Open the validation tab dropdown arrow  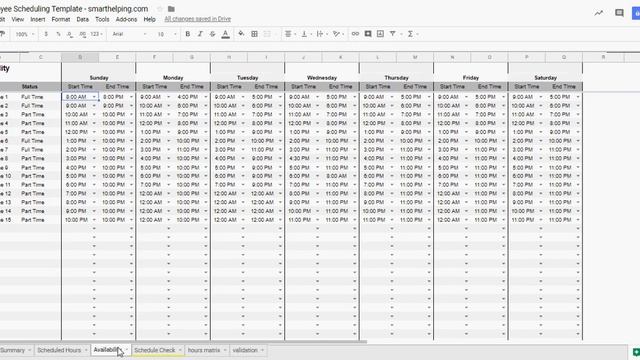tap(262, 350)
